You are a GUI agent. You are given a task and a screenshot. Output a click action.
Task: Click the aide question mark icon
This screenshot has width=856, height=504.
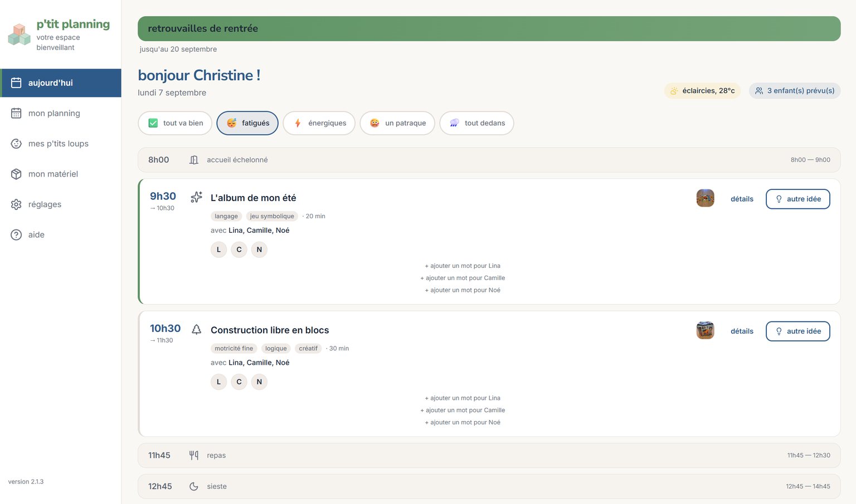tap(16, 235)
